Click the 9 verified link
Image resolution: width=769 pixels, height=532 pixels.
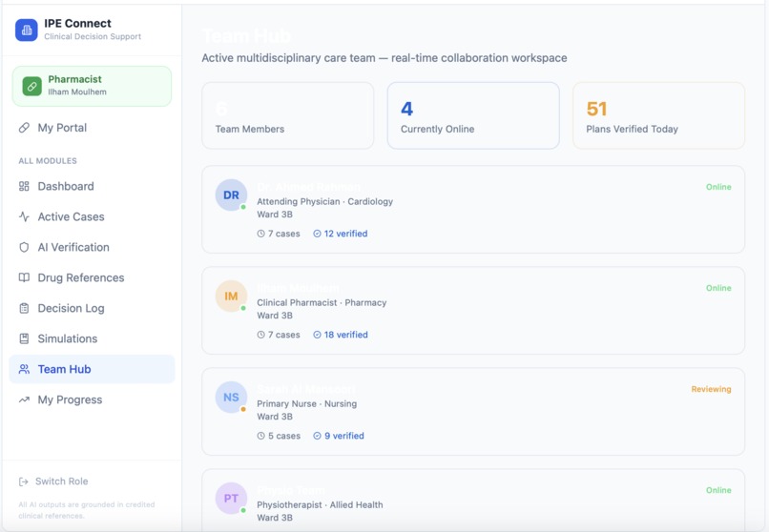(x=339, y=436)
